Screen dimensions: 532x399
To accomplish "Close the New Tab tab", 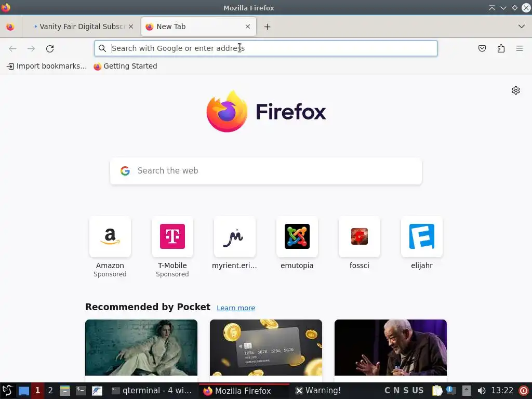I will 248,26.
